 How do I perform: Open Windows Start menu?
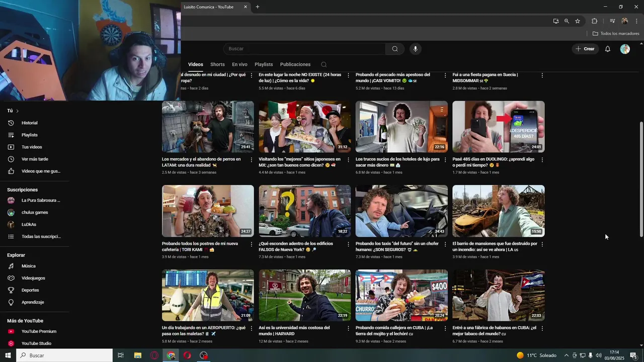click(8, 355)
